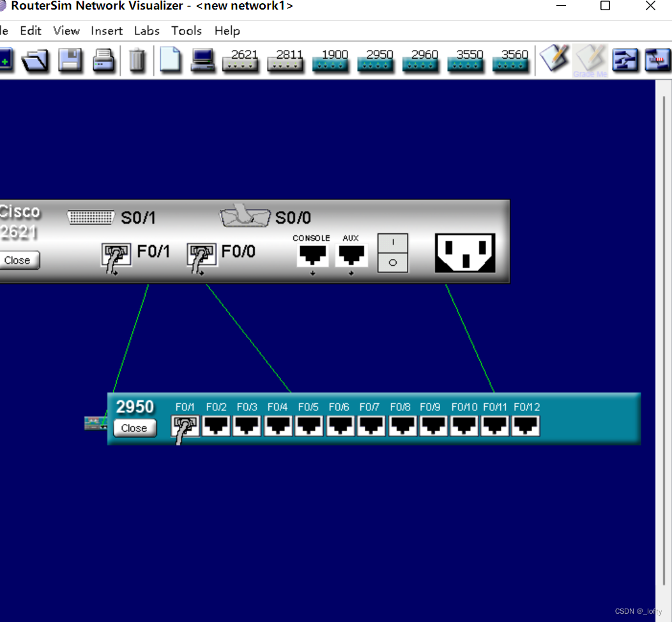The height and width of the screenshot is (622, 672).
Task: Add a host PC from toolbar
Action: click(x=202, y=60)
